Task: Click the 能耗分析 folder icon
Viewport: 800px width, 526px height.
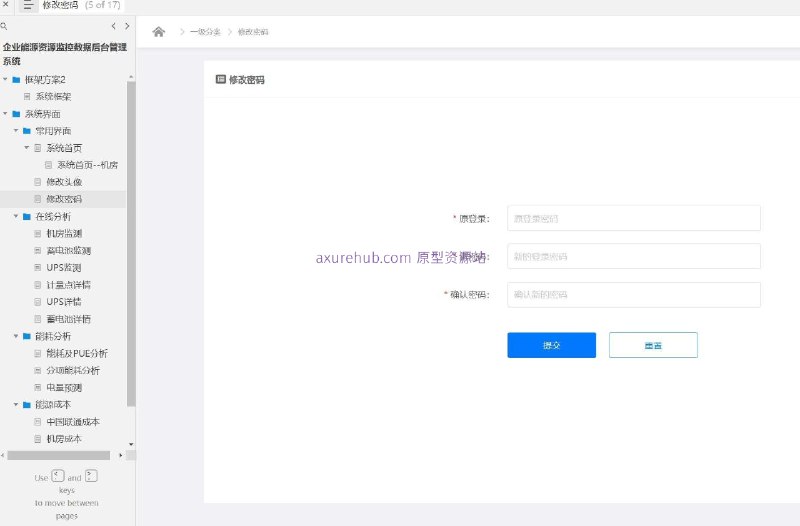Action: click(x=27, y=336)
